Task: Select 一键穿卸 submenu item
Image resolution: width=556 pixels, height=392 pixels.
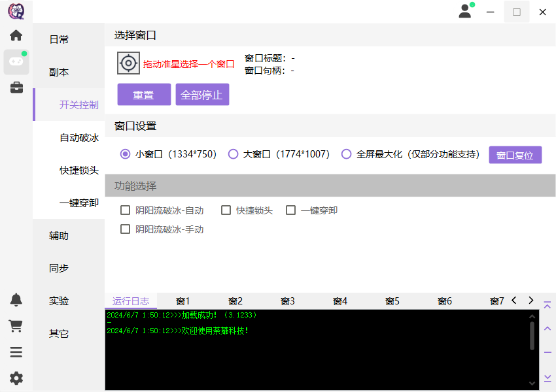Action: pyautogui.click(x=69, y=203)
